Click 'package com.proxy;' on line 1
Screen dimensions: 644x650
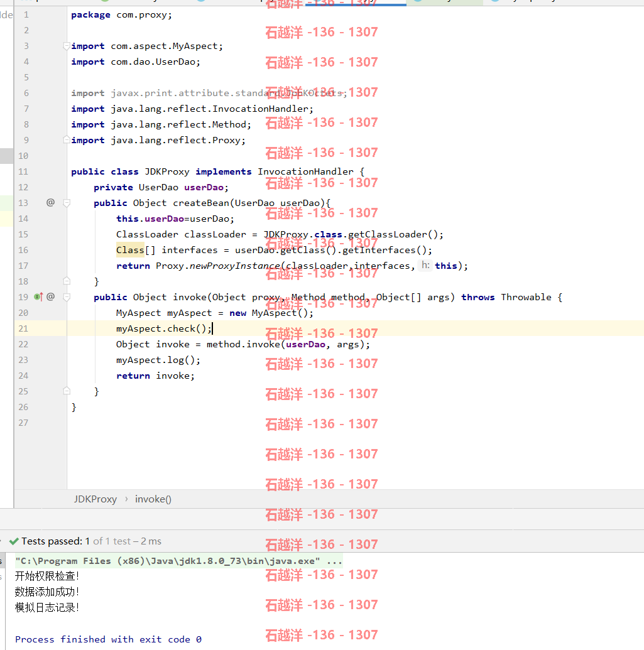121,15
